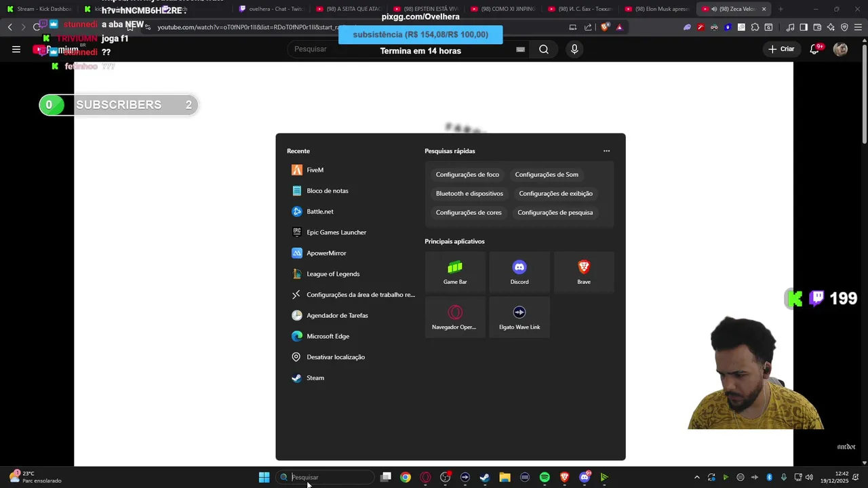Select Configurações de foco quick search
Screen dimensions: 868x488
click(467, 175)
